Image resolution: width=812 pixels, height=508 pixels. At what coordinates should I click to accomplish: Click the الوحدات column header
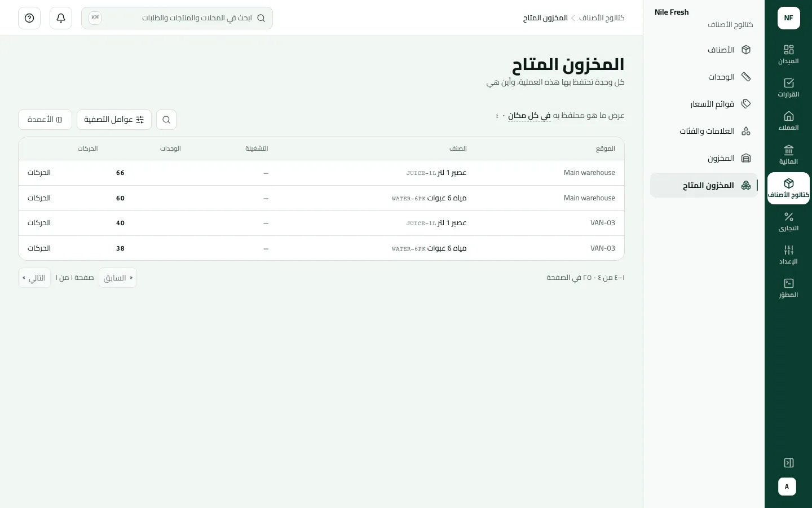pyautogui.click(x=170, y=149)
